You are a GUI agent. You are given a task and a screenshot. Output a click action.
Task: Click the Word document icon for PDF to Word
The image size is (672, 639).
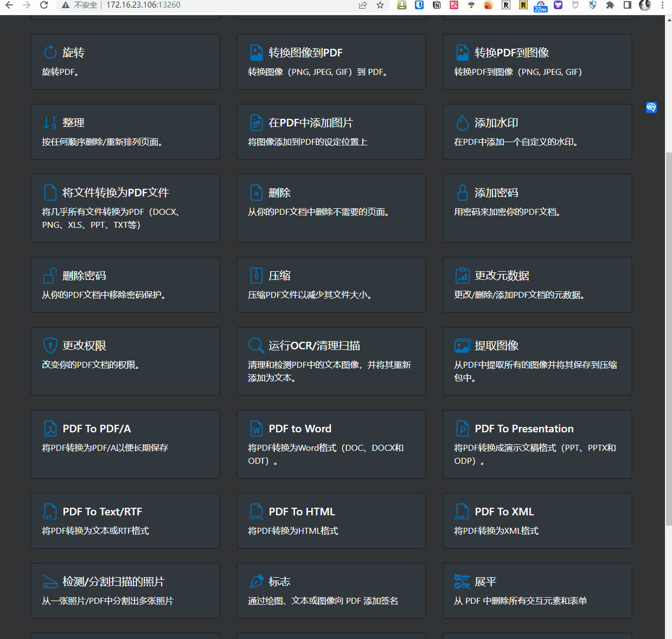tap(256, 429)
